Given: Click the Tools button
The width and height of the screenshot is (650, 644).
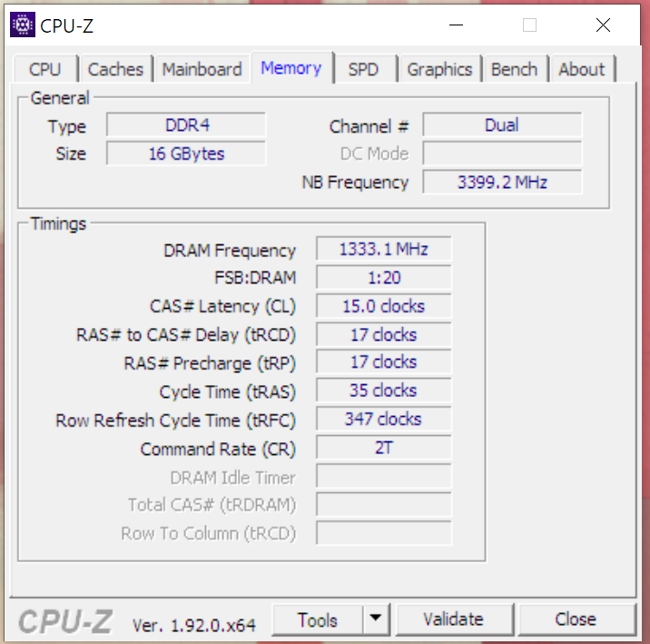Looking at the screenshot, I should (x=318, y=619).
